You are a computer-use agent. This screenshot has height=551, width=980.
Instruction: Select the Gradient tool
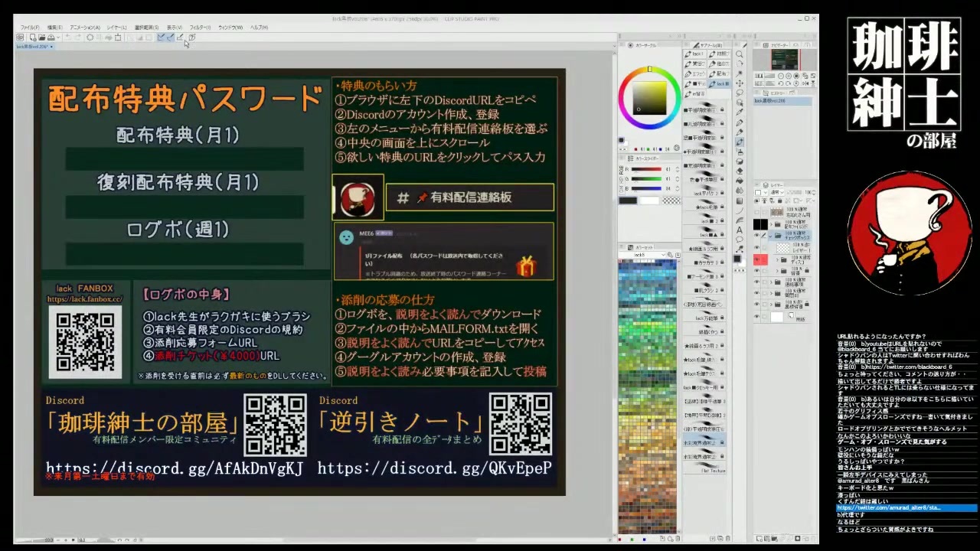click(740, 201)
